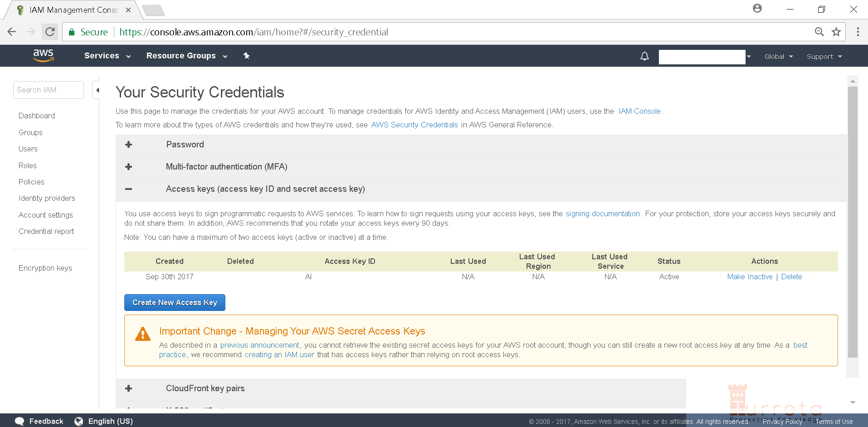868x427 pixels.
Task: Open the Resource Groups dropdown
Action: point(187,56)
